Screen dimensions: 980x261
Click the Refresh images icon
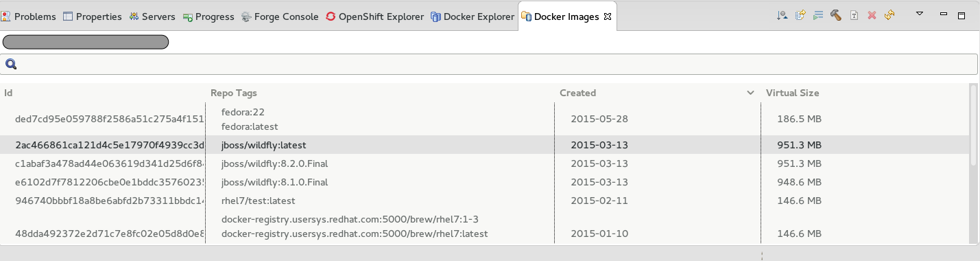pos(889,16)
